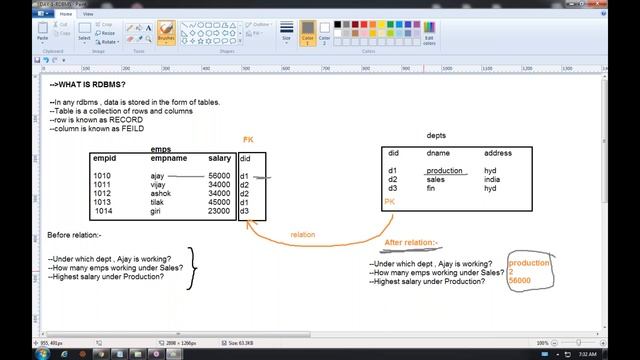Open the Brushes dropdown arrow
This screenshot has width=640, height=360.
click(x=166, y=42)
